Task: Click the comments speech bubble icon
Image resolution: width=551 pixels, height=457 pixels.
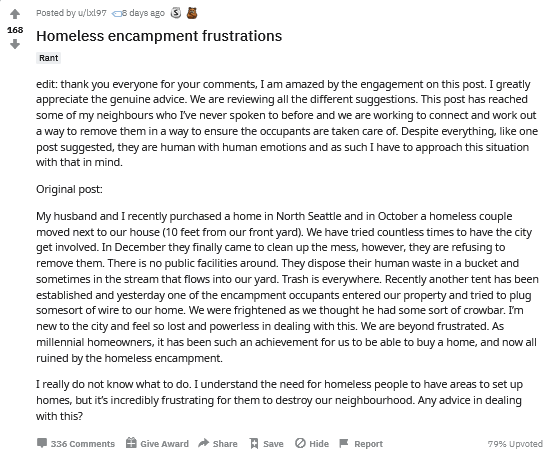Action: 42,443
